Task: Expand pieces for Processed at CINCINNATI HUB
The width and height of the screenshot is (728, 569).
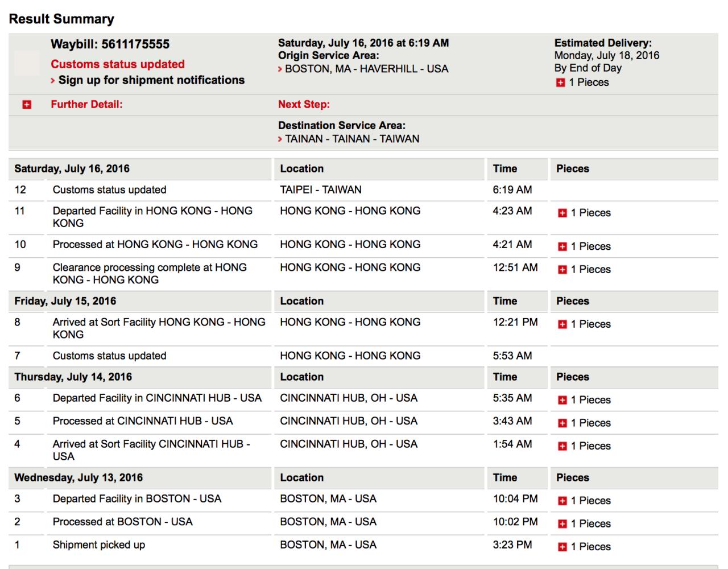Action: coord(562,423)
